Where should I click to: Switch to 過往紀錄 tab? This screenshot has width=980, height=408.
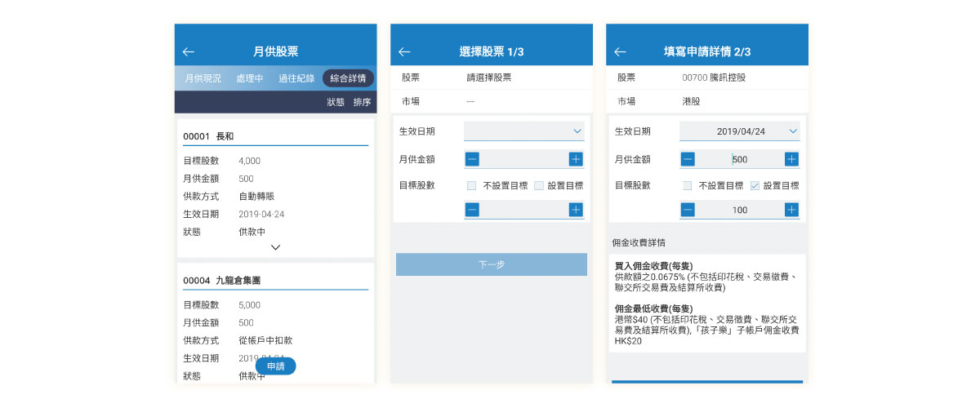pyautogui.click(x=294, y=78)
